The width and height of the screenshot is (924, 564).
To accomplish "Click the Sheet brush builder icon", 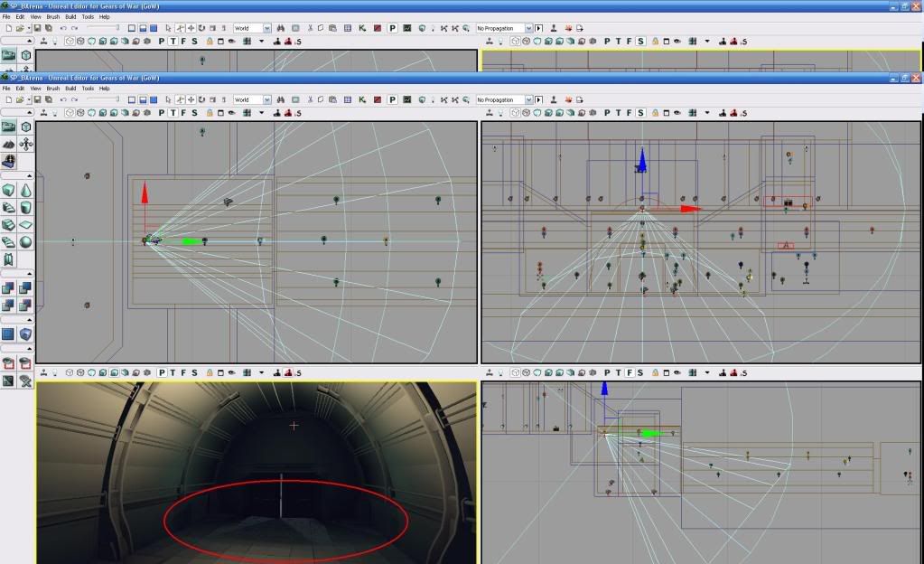I will point(25,224).
